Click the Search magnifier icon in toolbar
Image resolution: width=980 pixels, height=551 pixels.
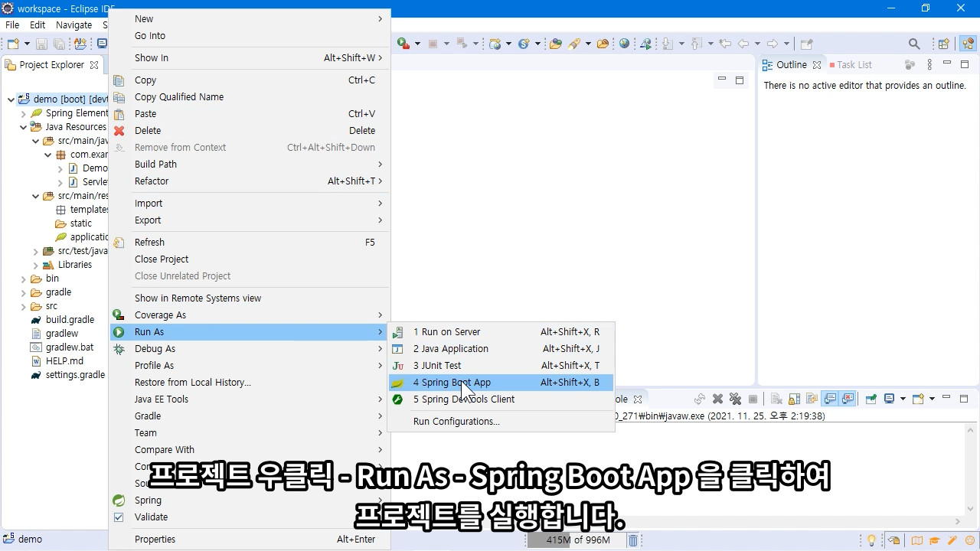coord(914,44)
